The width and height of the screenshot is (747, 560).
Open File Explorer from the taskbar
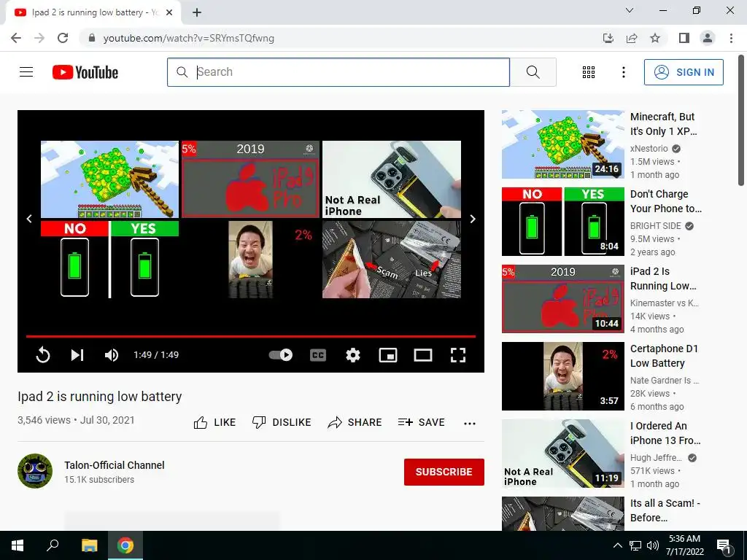coord(89,545)
